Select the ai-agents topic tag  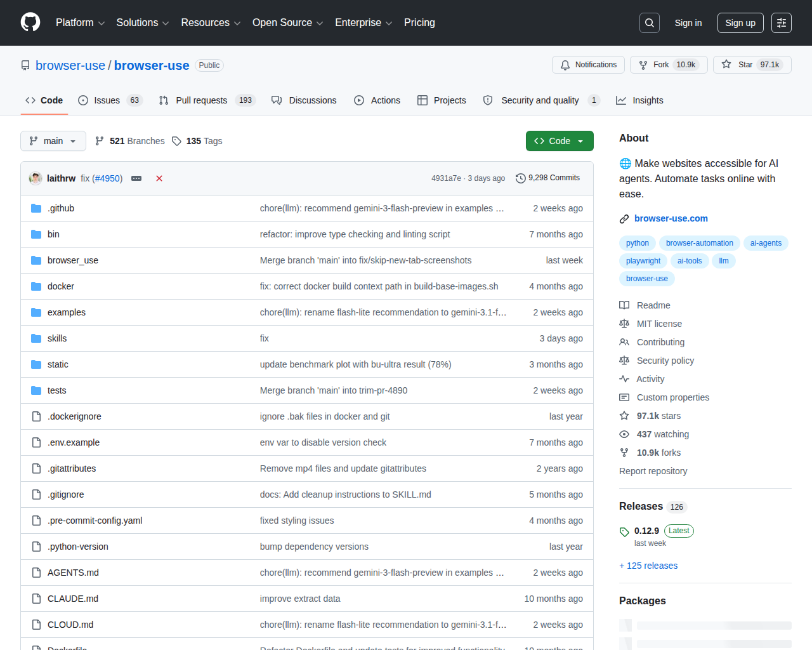coord(766,243)
